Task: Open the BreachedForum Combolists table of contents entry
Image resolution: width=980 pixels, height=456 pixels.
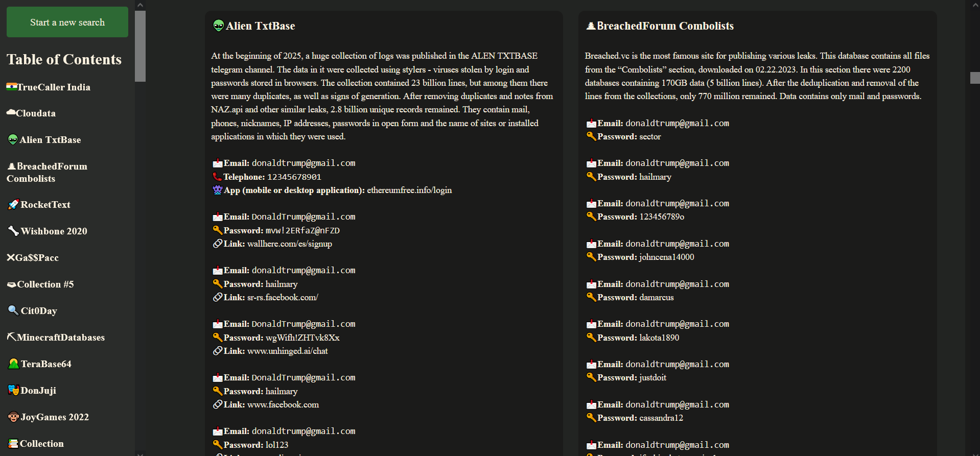Action: 47,172
